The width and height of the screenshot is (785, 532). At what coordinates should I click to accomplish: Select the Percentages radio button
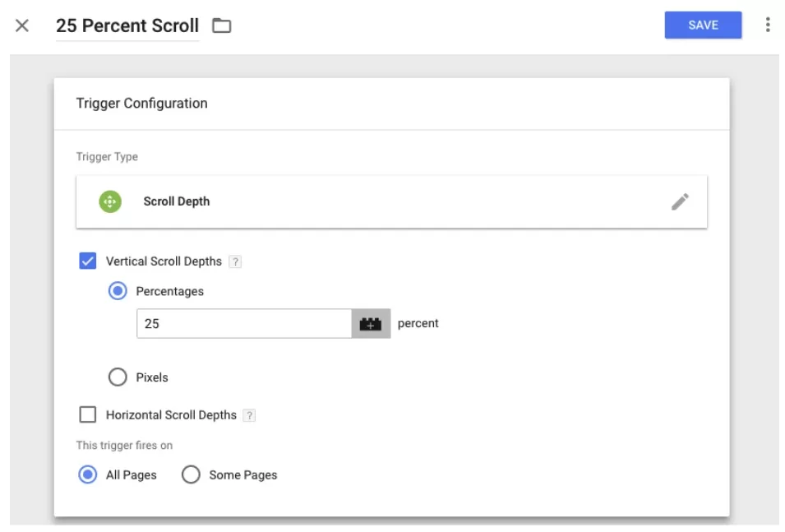coord(118,290)
